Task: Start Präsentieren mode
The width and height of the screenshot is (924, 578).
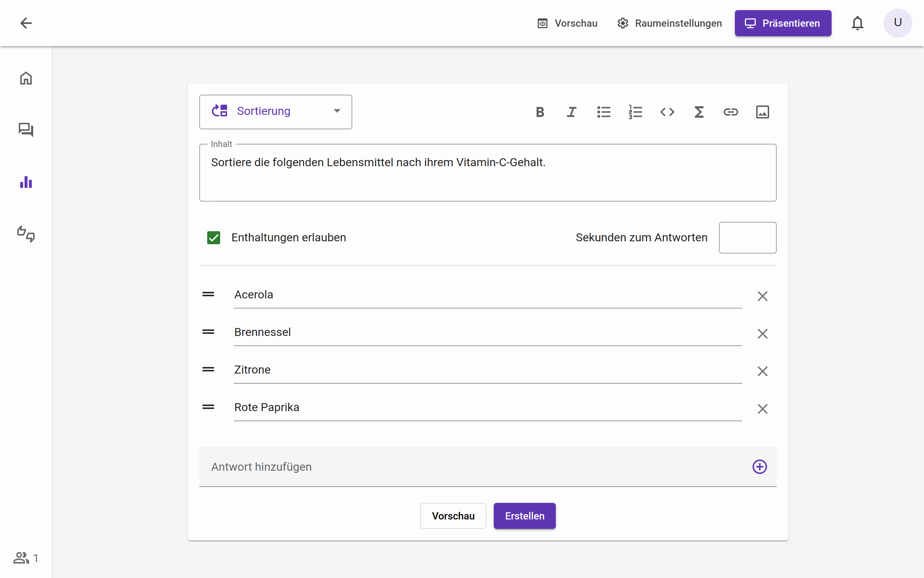Action: [x=783, y=23]
